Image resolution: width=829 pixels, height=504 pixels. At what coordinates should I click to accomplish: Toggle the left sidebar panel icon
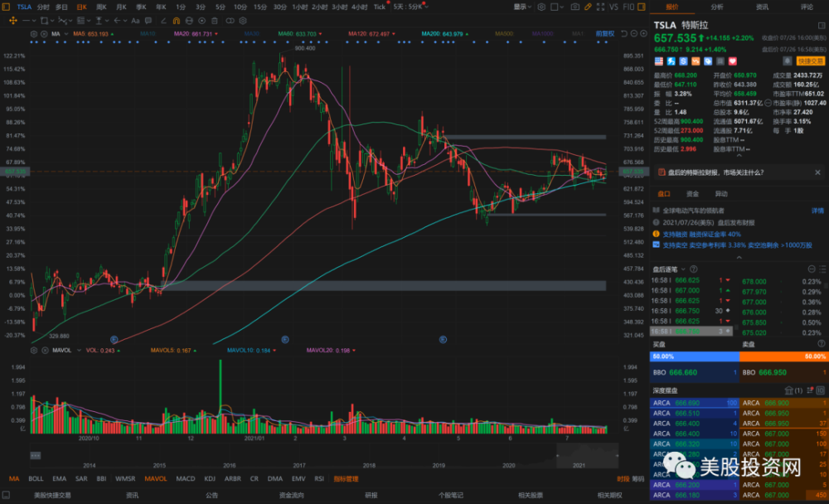point(7,7)
